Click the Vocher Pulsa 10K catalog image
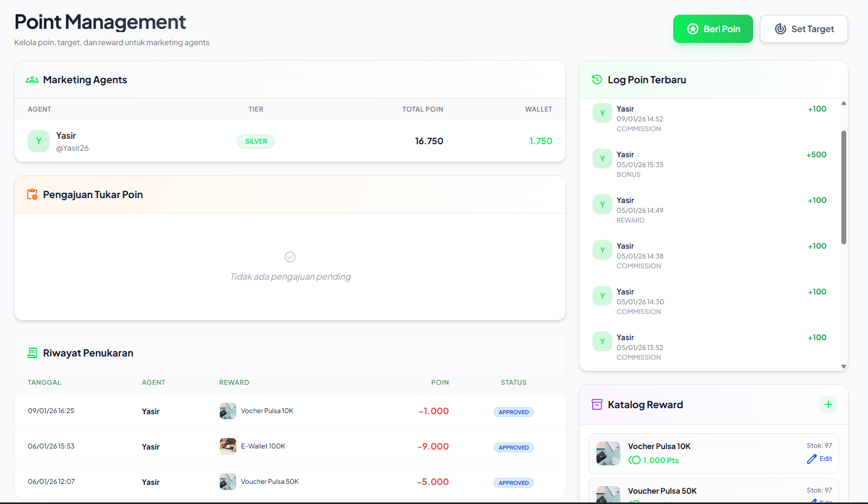Viewport: 868px width, 504px height. coord(608,453)
